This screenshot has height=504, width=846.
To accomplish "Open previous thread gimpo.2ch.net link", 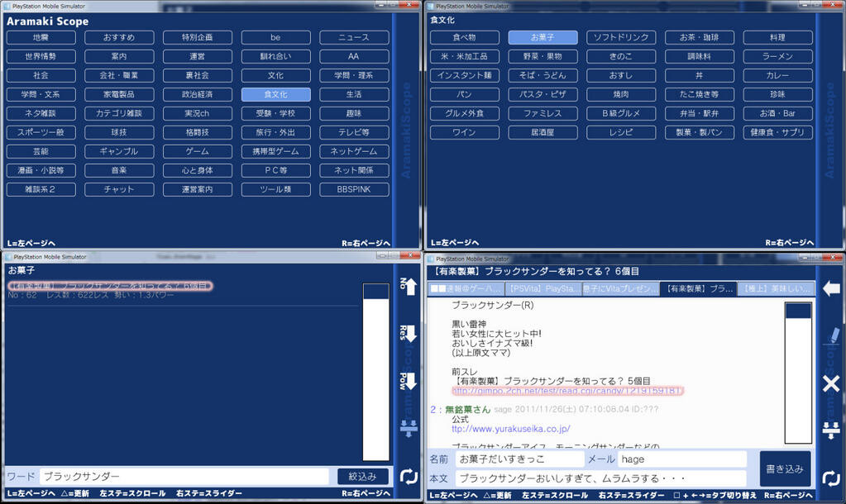I will pos(567,391).
